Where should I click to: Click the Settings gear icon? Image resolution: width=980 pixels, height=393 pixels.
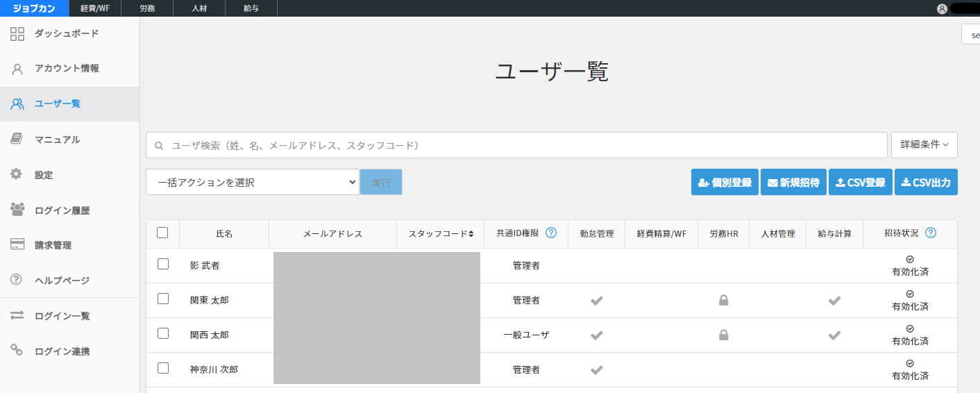tap(17, 175)
